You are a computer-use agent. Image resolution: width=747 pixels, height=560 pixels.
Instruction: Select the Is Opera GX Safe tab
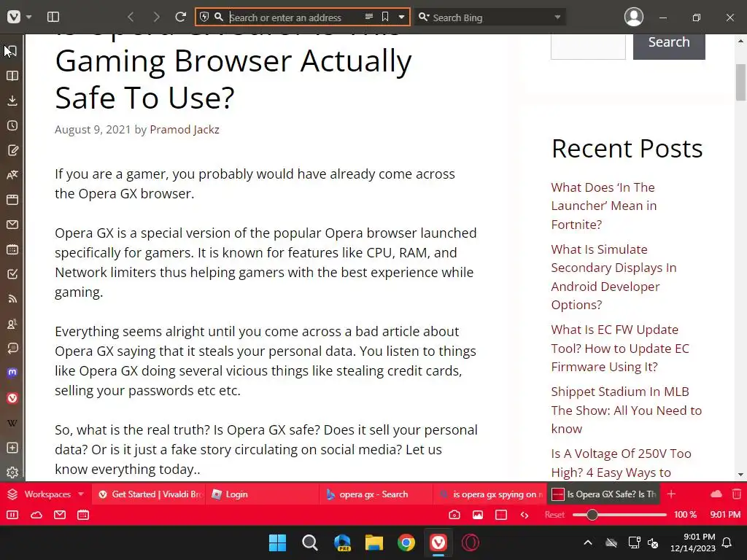[604, 494]
